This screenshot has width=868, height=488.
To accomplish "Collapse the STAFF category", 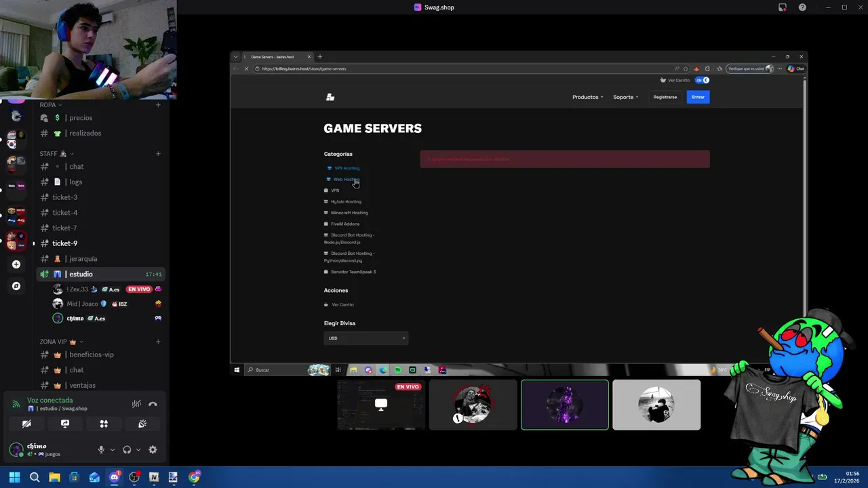I will (56, 154).
